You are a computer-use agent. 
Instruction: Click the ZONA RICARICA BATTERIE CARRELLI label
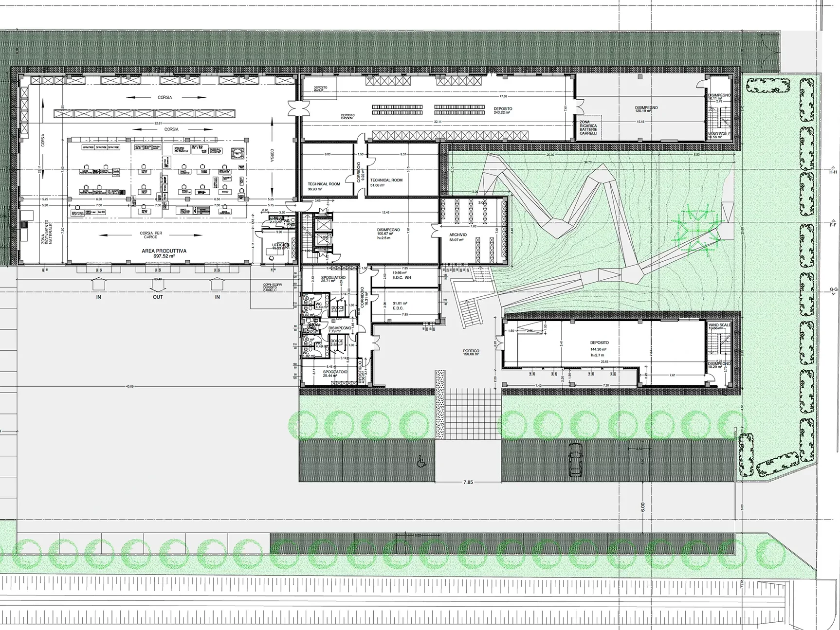point(588,129)
